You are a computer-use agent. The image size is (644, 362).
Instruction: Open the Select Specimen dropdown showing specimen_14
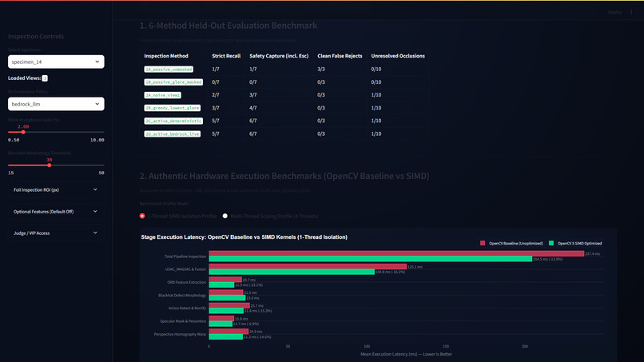[56, 62]
